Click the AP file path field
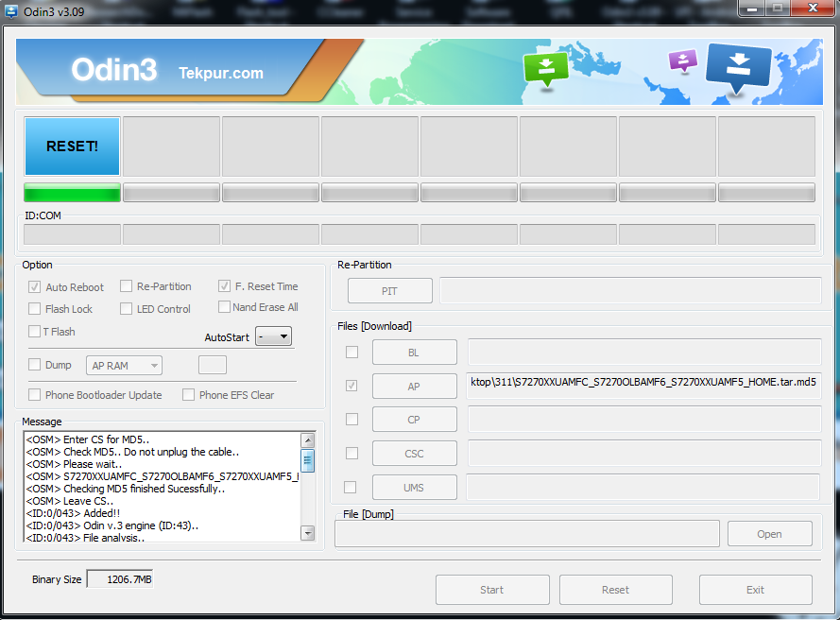 pos(643,386)
